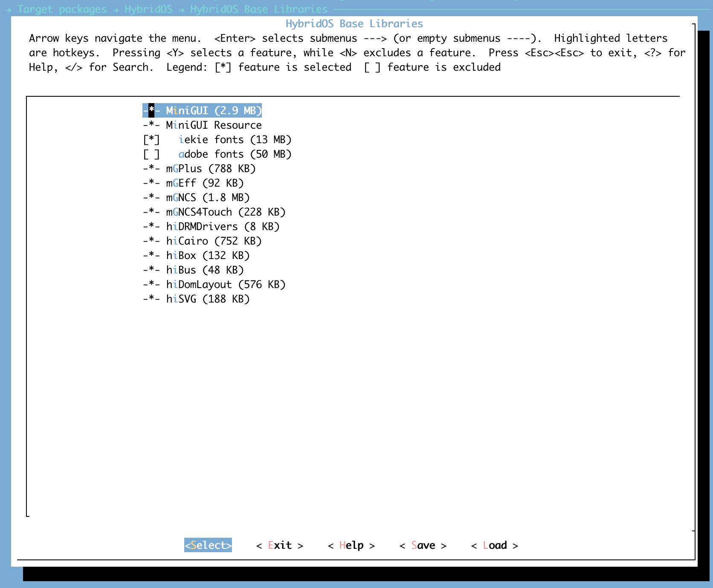Select the hiDomLayout (576 KB) entry
713x588 pixels.
pos(214,284)
